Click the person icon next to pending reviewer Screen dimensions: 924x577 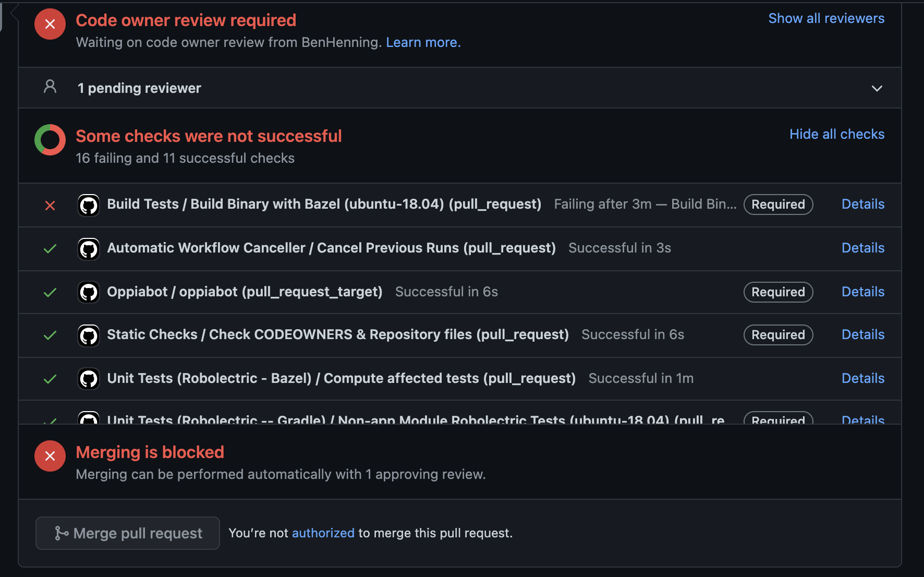point(50,87)
